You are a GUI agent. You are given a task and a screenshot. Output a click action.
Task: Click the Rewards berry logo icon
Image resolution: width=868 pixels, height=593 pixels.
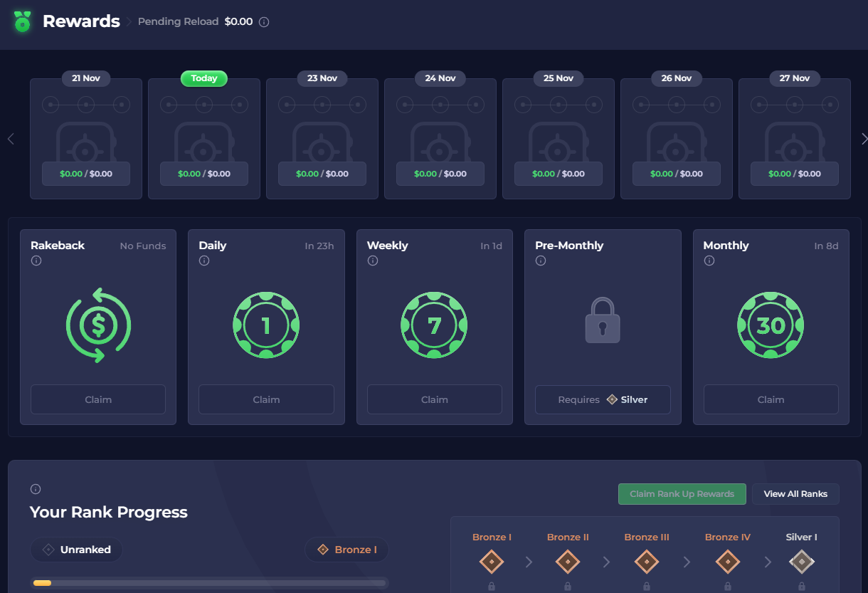tap(21, 21)
